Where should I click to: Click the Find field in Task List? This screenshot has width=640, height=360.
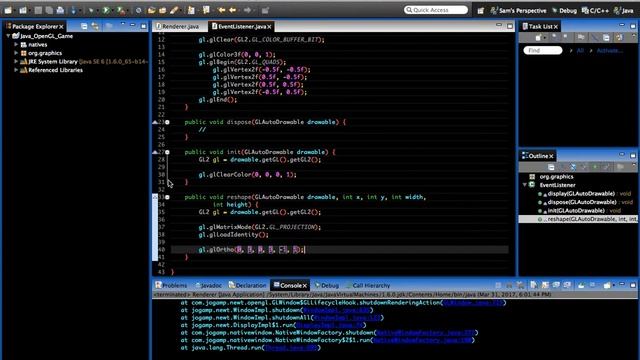click(x=542, y=51)
